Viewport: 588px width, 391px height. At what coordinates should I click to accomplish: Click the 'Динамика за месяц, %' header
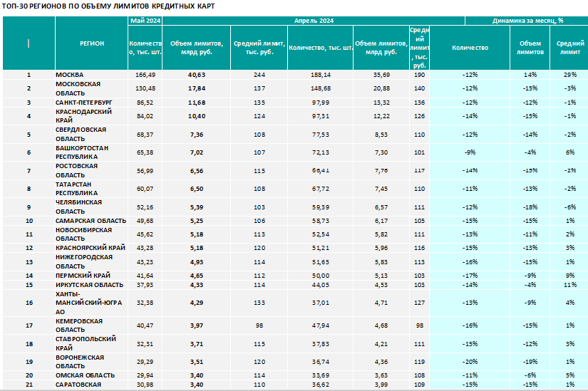point(527,21)
